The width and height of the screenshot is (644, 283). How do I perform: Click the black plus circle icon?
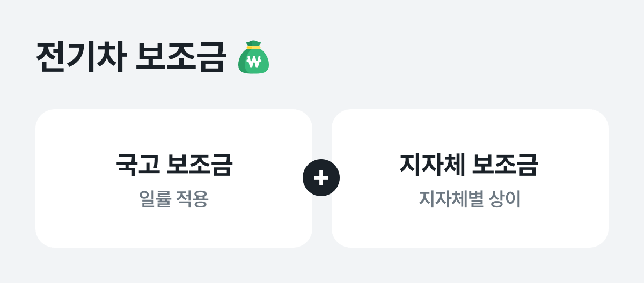321,177
